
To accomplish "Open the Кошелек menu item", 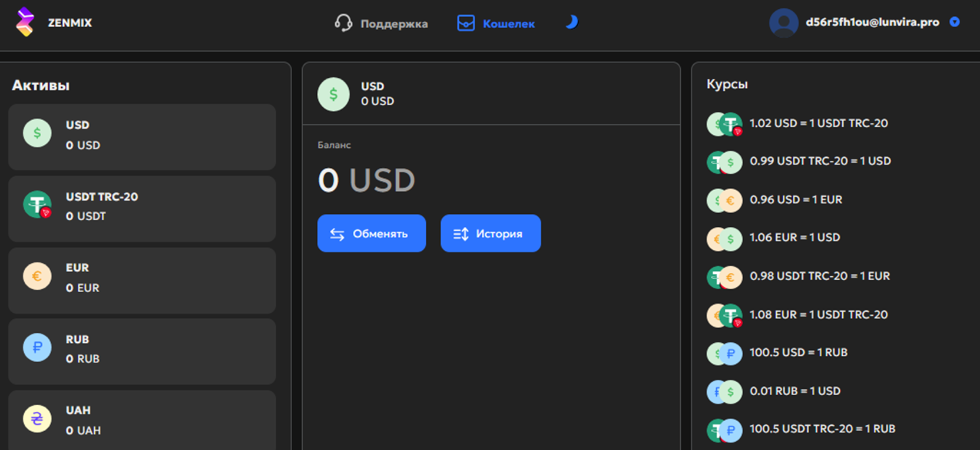I will [x=509, y=24].
